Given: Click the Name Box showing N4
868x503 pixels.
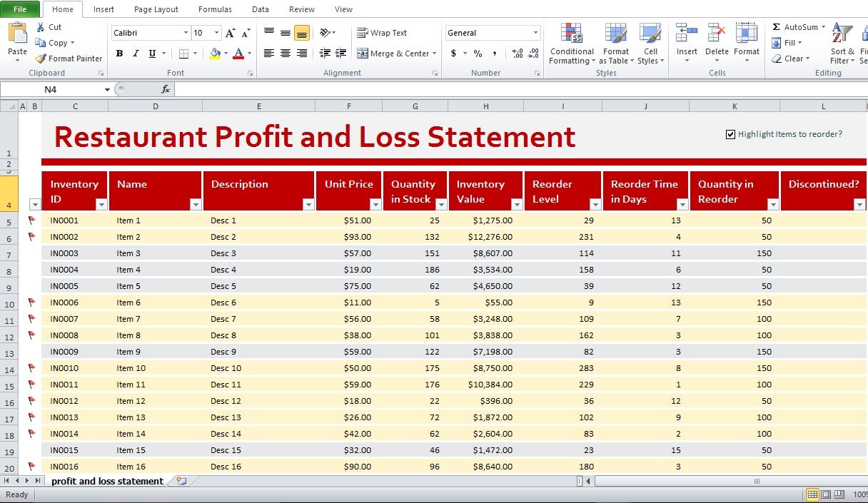Looking at the screenshot, I should pyautogui.click(x=51, y=90).
